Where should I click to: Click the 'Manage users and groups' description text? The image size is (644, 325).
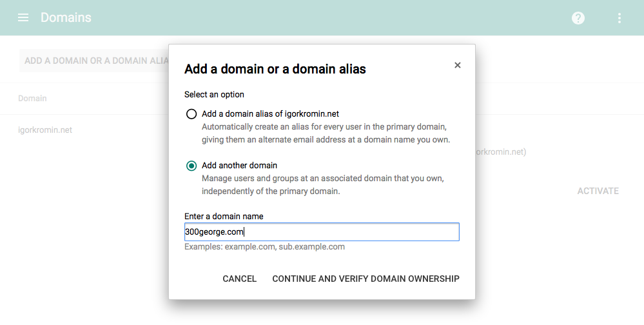(x=322, y=185)
